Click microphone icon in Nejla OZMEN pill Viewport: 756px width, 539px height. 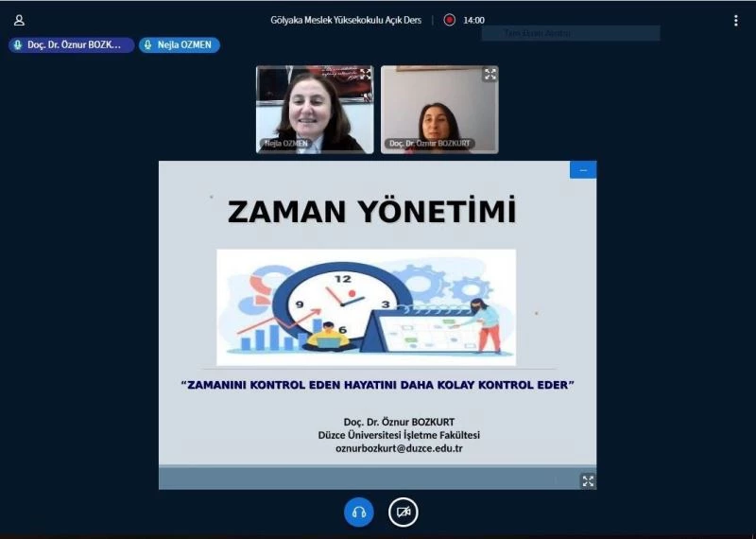pos(148,44)
